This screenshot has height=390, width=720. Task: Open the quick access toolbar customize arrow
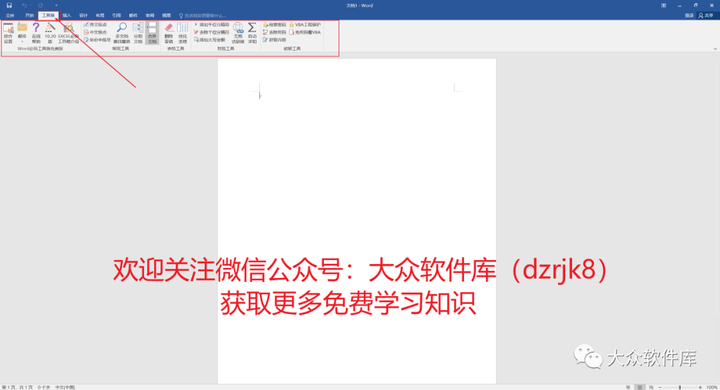click(56, 6)
